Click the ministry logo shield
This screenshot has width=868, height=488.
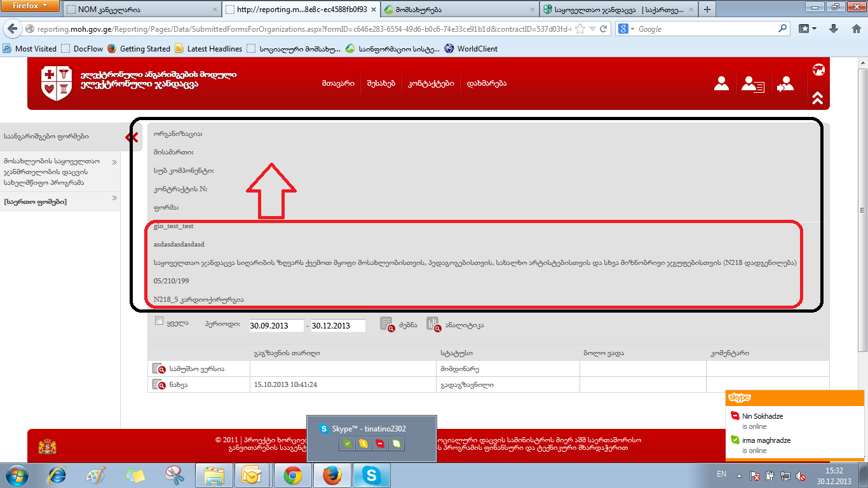(57, 83)
